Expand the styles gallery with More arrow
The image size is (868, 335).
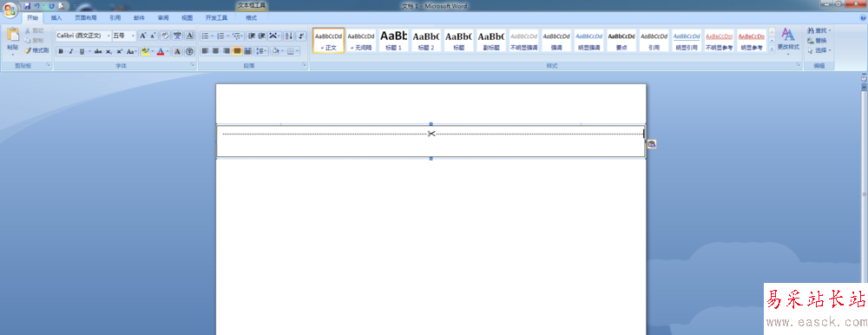pyautogui.click(x=772, y=49)
